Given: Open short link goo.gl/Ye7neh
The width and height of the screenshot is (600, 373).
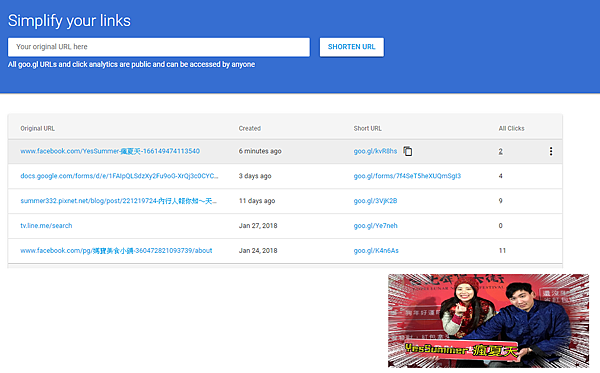Looking at the screenshot, I should [375, 226].
